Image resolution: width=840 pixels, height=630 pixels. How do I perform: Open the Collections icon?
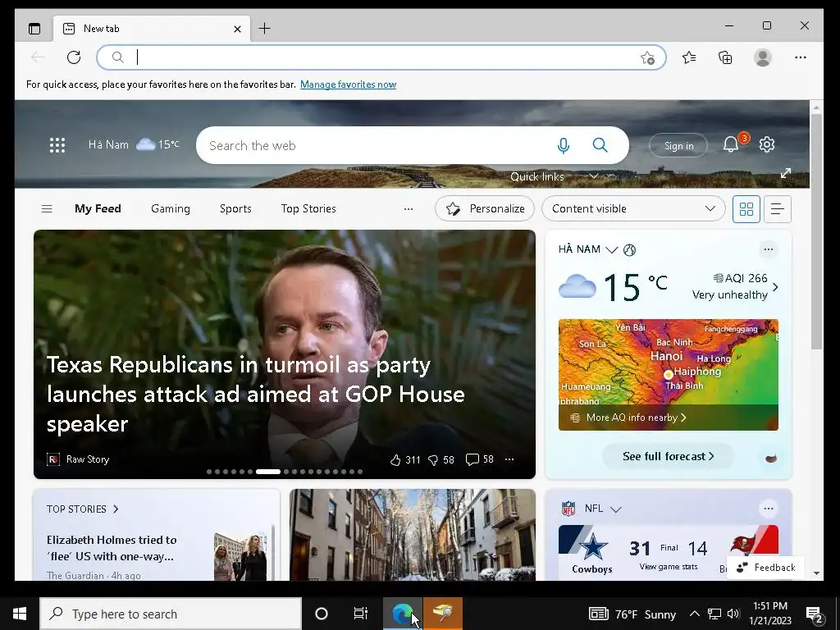click(x=725, y=57)
